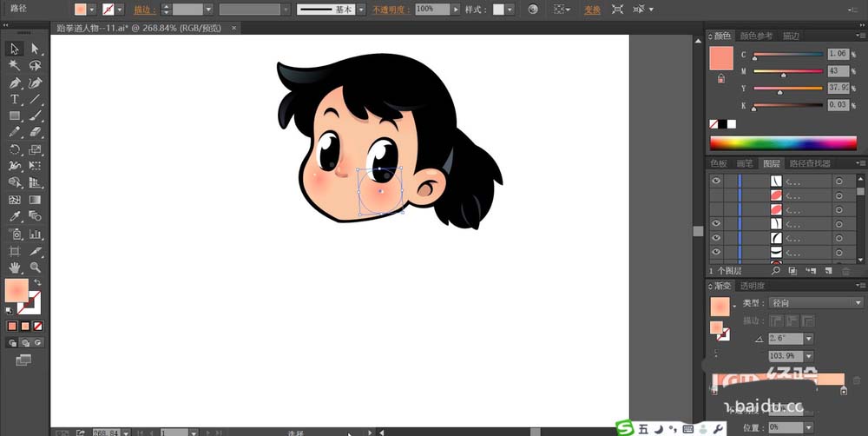Switch to the 色板 swatches tab
The image size is (868, 436).
pos(719,163)
